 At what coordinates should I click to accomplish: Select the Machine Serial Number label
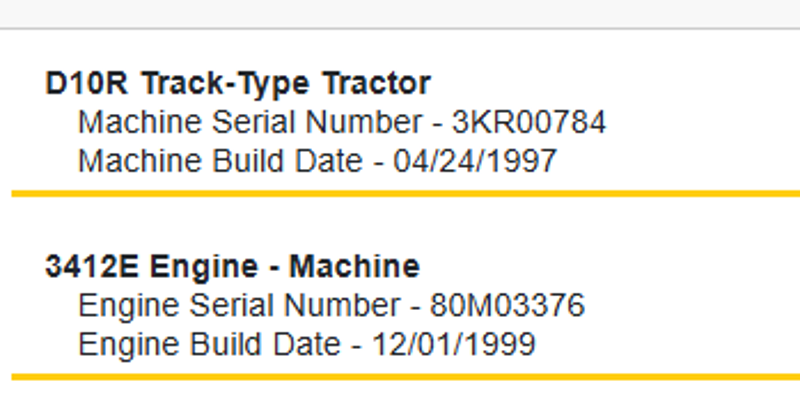pyautogui.click(x=250, y=122)
